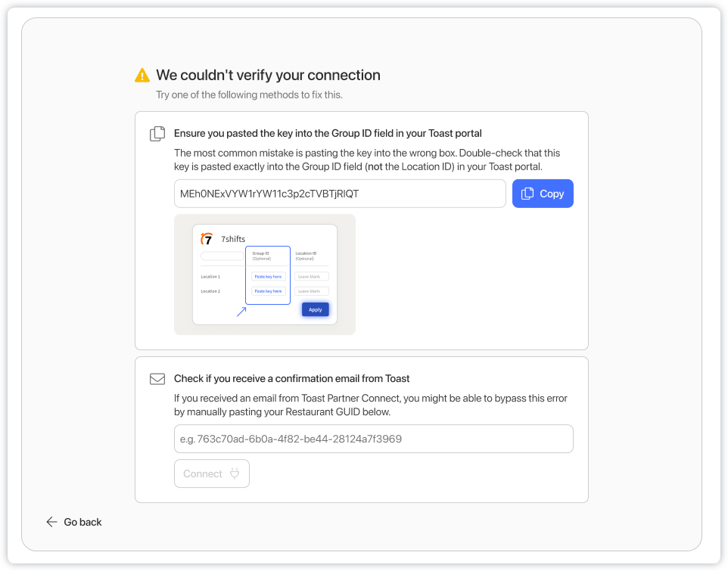Viewport: 728px width, 571px height.
Task: Click the 'Check if you receive a confirmation email' title
Action: click(291, 378)
